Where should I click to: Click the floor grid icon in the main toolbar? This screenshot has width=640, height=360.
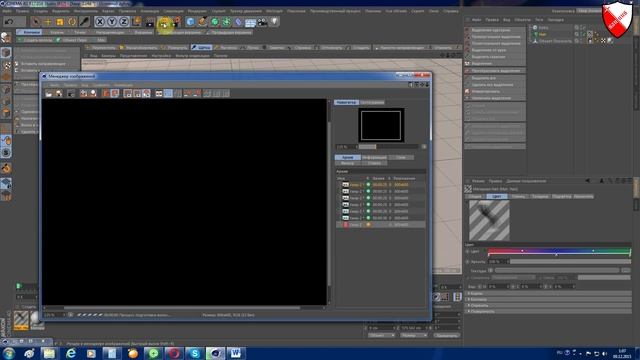click(250, 22)
